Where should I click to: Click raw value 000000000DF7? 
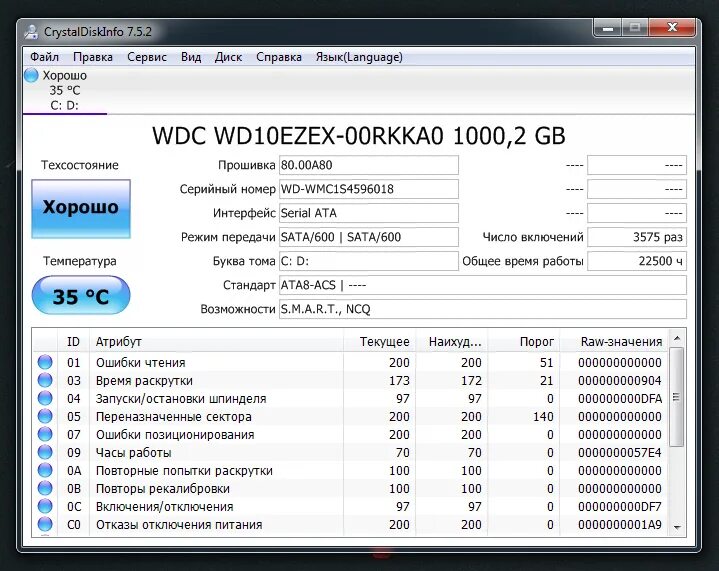point(619,506)
